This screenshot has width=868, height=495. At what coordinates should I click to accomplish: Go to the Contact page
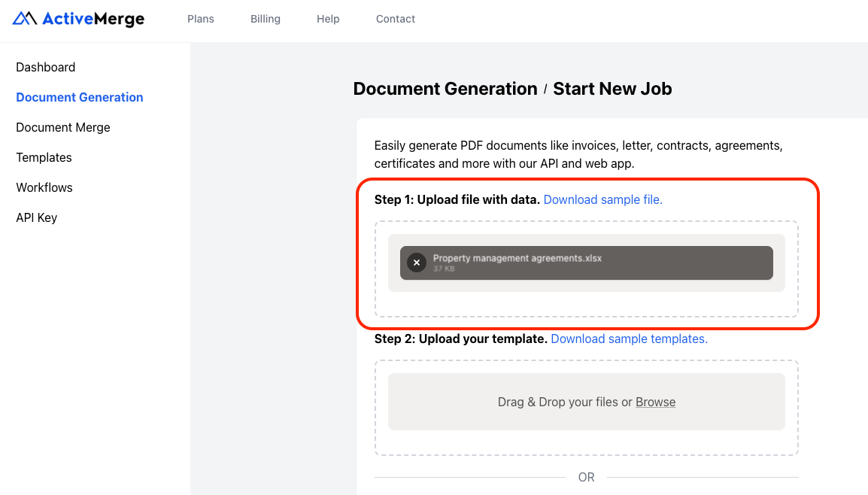tap(395, 19)
